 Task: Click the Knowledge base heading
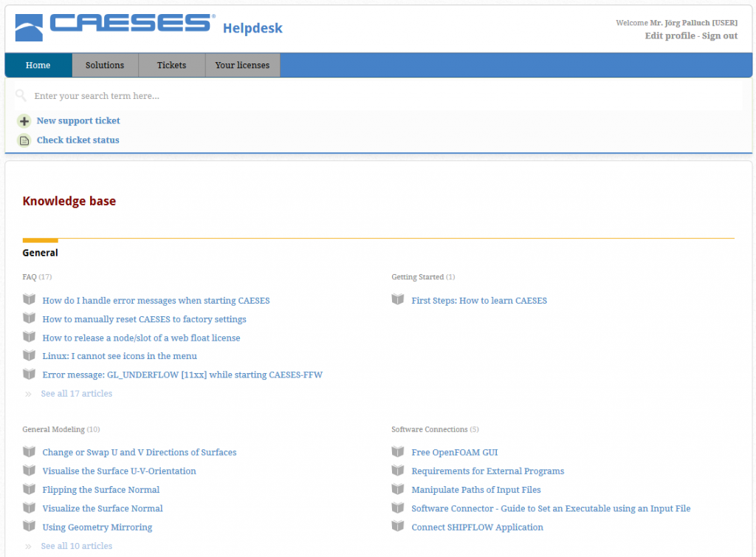[69, 201]
